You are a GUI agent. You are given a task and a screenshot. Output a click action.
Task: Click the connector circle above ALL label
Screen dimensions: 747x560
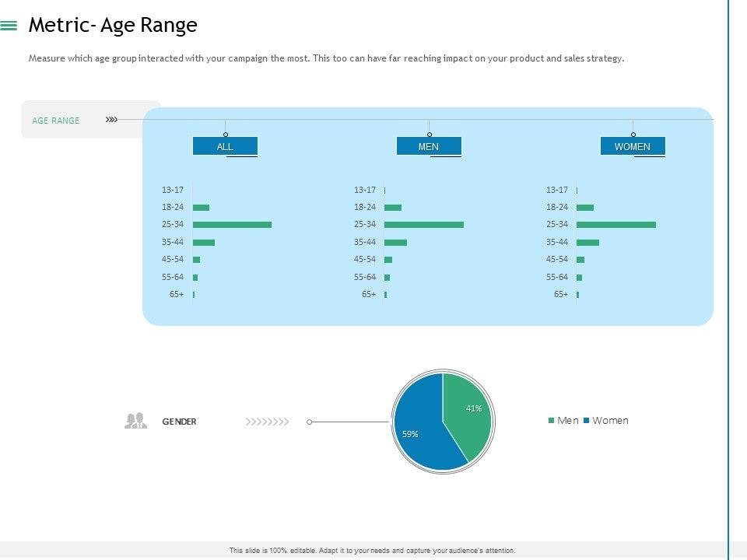click(x=226, y=135)
